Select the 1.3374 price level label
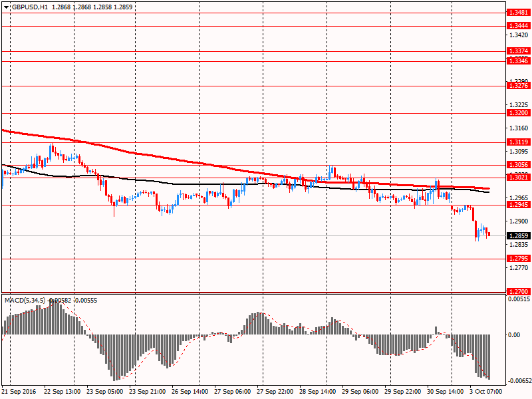Screen dimensions: 532x399 [519, 51]
